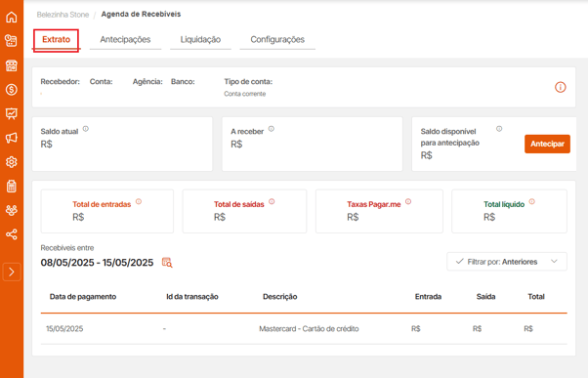
Task: Click info icon next to Taxas Pagar.me
Action: point(408,201)
